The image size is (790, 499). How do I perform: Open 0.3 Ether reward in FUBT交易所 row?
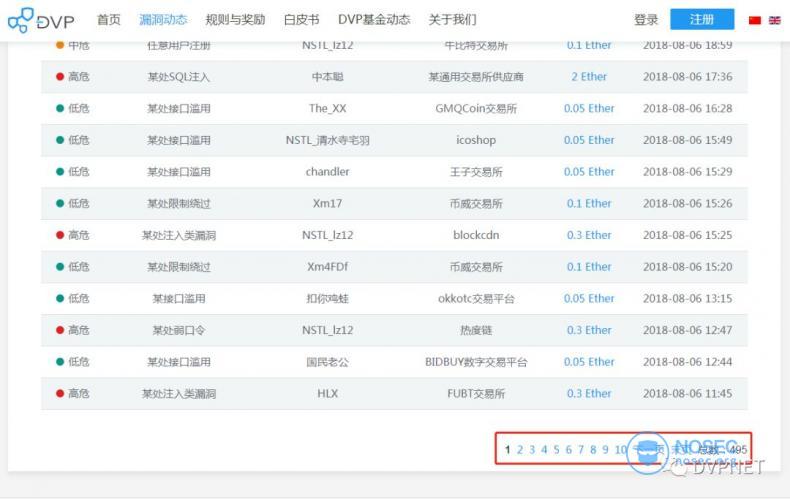click(x=589, y=394)
